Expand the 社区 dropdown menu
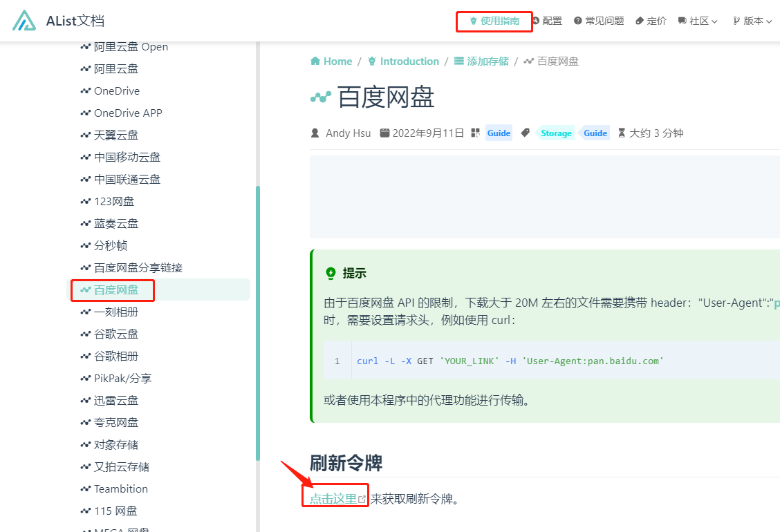Viewport: 780px width, 532px height. [x=698, y=21]
